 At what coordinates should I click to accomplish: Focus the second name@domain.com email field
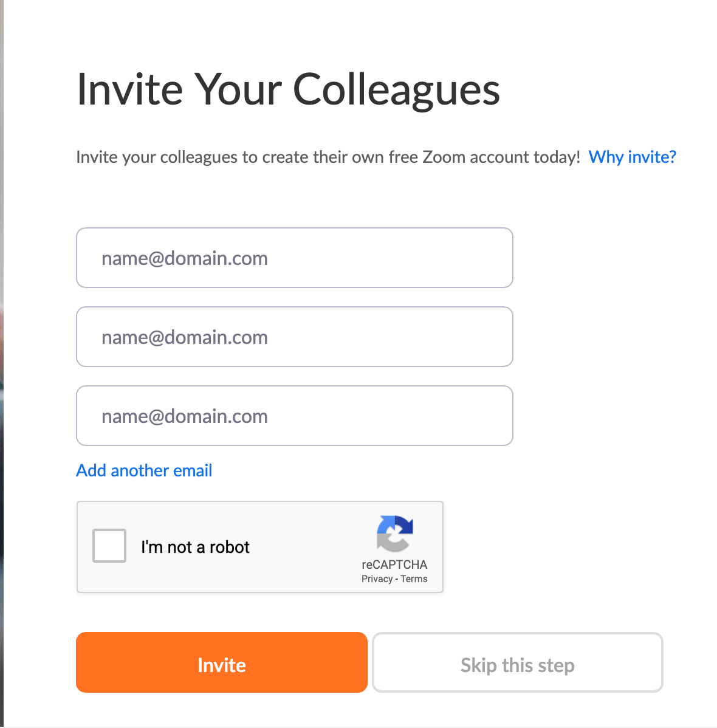pos(295,337)
